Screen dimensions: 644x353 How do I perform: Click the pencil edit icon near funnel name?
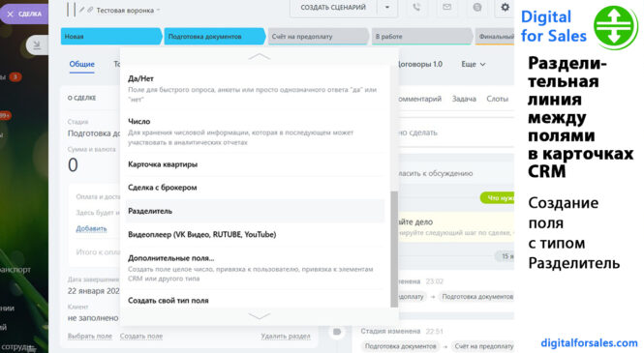pyautogui.click(x=82, y=10)
